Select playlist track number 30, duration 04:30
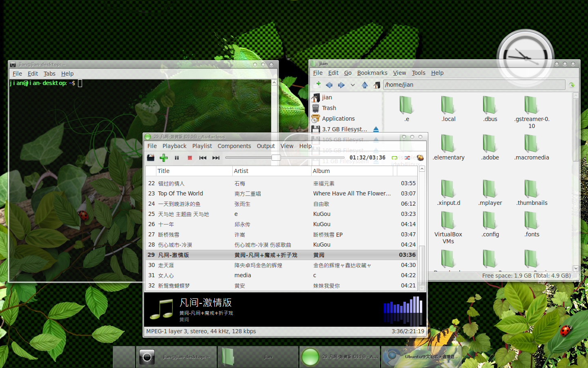 [282, 265]
